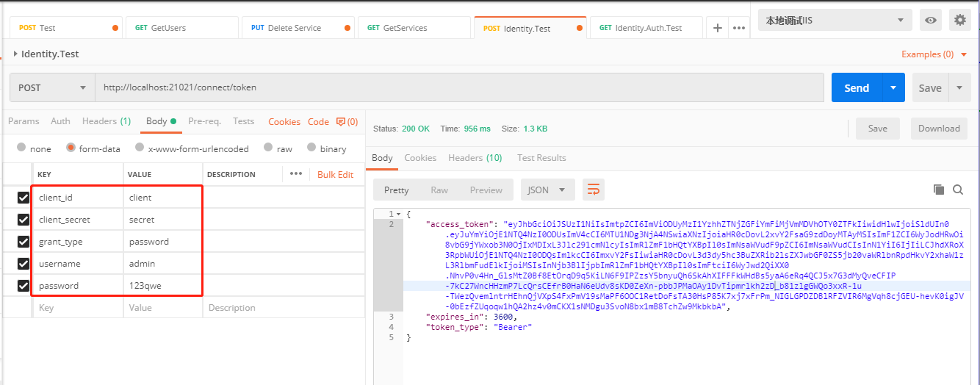The height and width of the screenshot is (385, 980).
Task: Open a new request tab with plus icon
Action: coord(717,28)
